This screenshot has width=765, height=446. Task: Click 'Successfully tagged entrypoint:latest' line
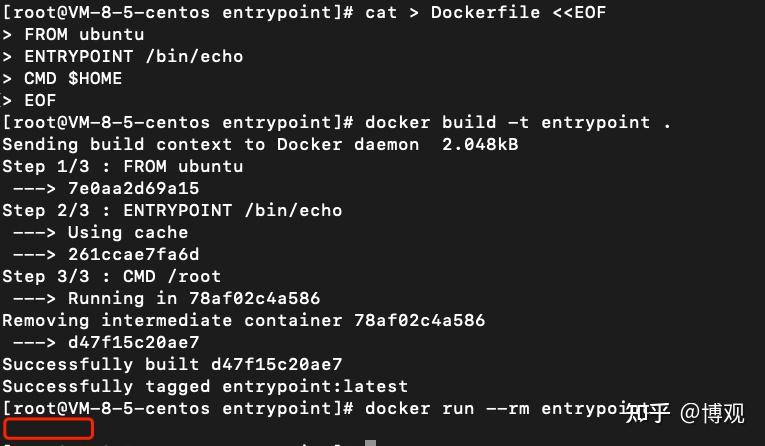click(205, 387)
